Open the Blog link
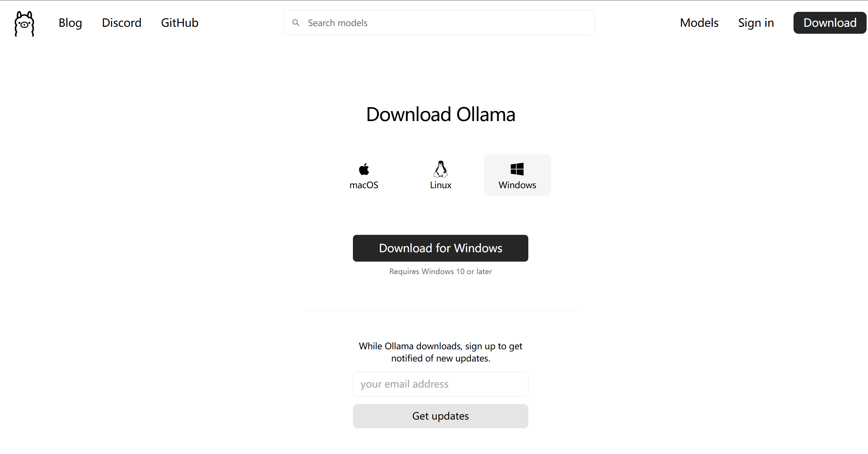This screenshot has height=454, width=868. [70, 23]
